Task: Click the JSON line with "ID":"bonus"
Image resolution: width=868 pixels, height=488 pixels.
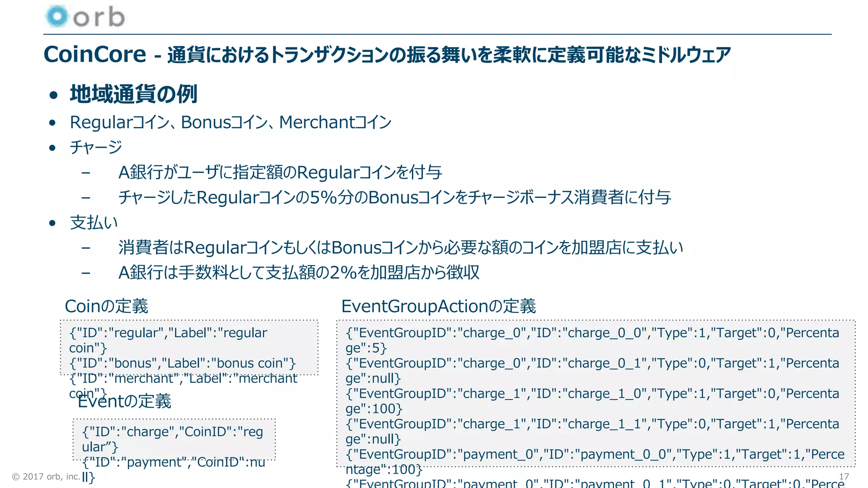Action: click(182, 363)
